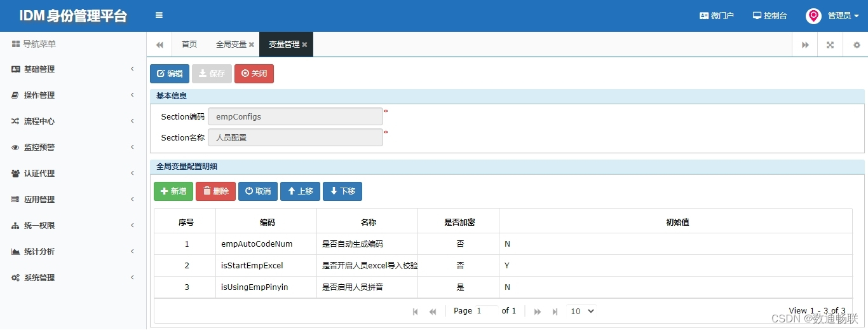
Task: Open the rows-per-page 10 dropdown
Action: pyautogui.click(x=582, y=311)
